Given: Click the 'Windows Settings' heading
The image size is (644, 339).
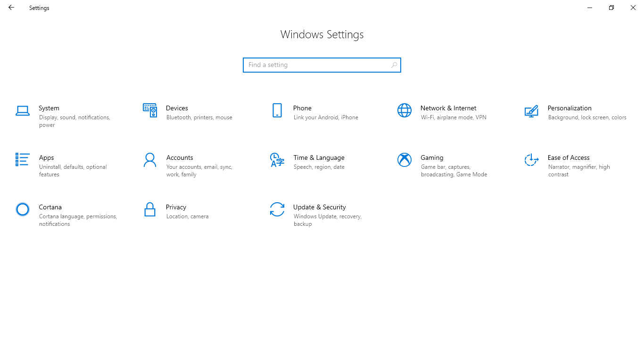Looking at the screenshot, I should pos(322,34).
